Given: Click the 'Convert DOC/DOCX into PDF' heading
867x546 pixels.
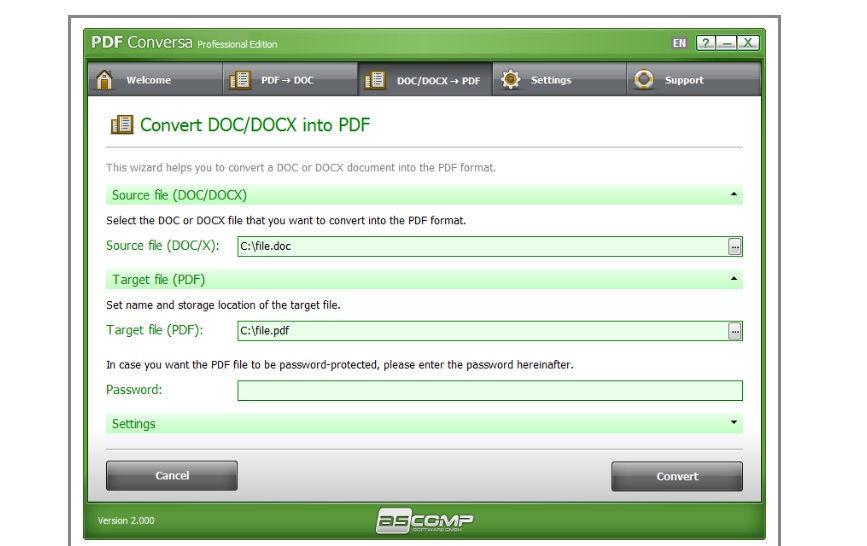Looking at the screenshot, I should [255, 125].
